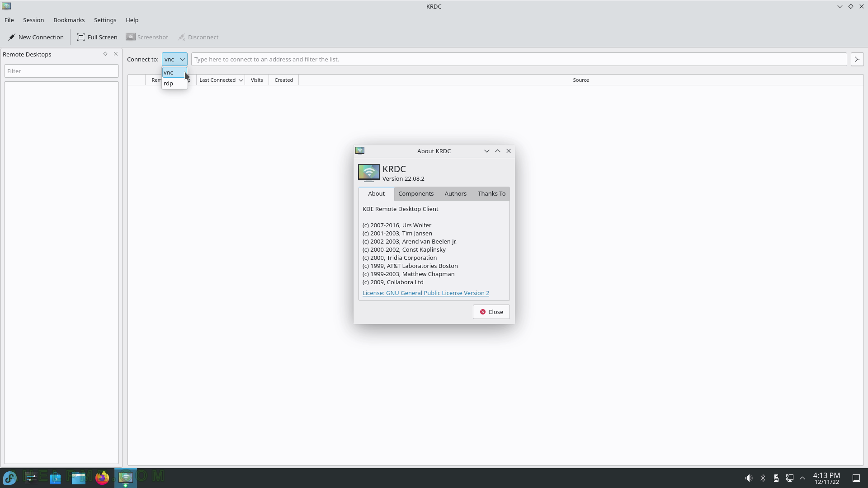The width and height of the screenshot is (868, 488).
Task: Open the audio volume tray icon
Action: click(749, 478)
